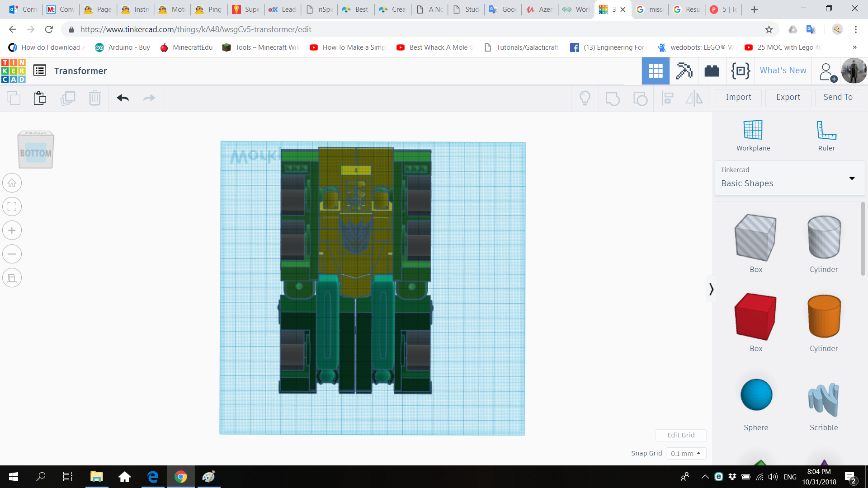Open the Snap Grid dropdown
868x488 pixels.
coord(686,453)
